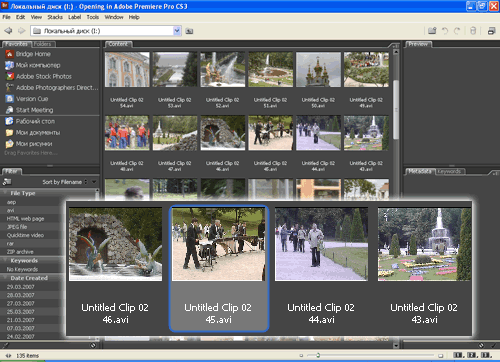Toggle panes visibility icon in status bar
The height and width of the screenshot is (362, 500).
[x=8, y=356]
